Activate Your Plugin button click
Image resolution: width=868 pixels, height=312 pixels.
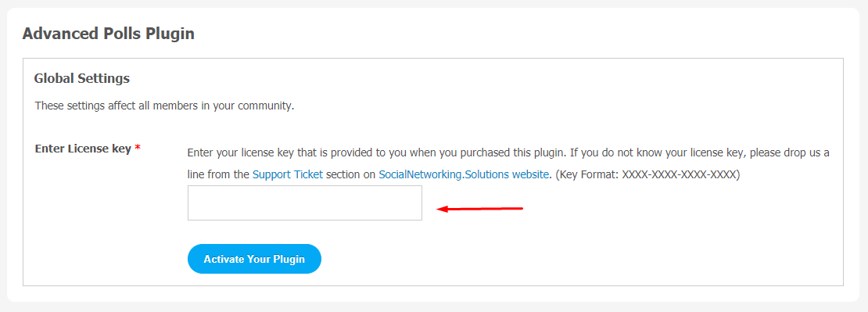[255, 259]
